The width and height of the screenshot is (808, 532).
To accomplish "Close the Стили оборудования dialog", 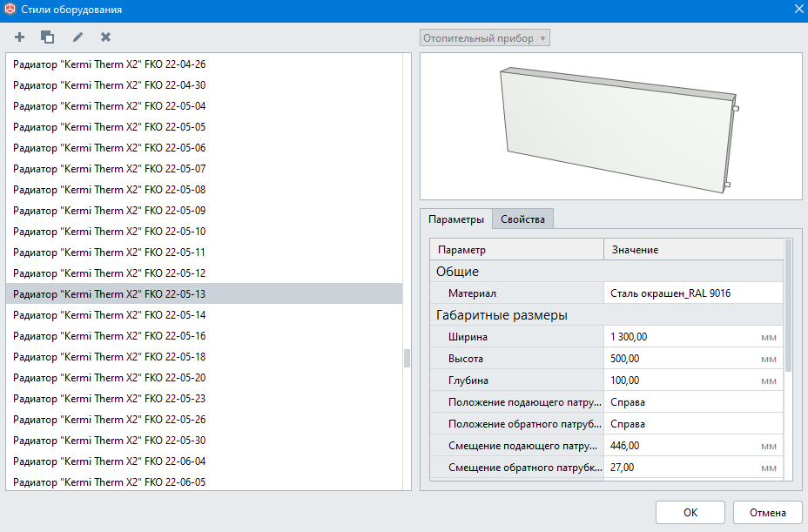I will [x=798, y=10].
